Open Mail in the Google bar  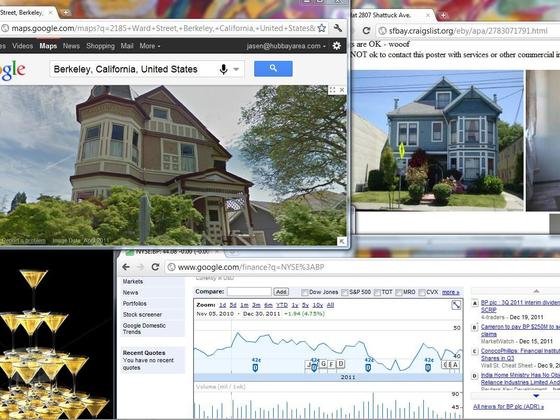pos(126,46)
